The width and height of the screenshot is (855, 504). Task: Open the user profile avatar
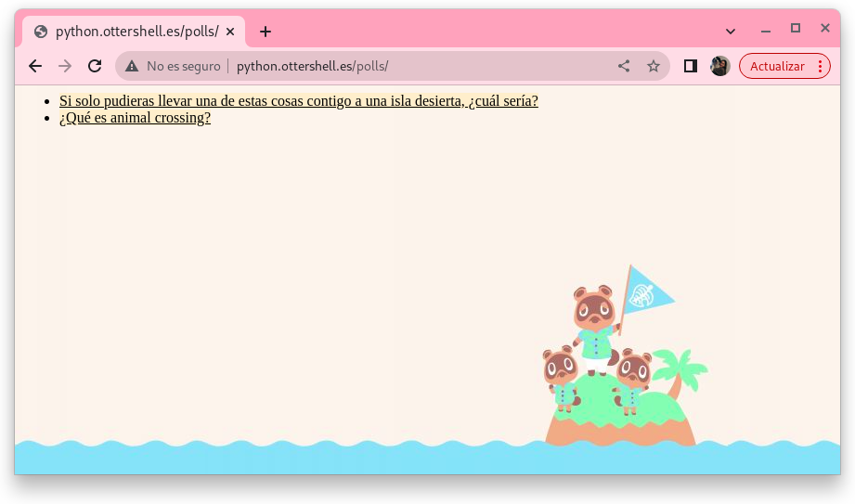720,66
